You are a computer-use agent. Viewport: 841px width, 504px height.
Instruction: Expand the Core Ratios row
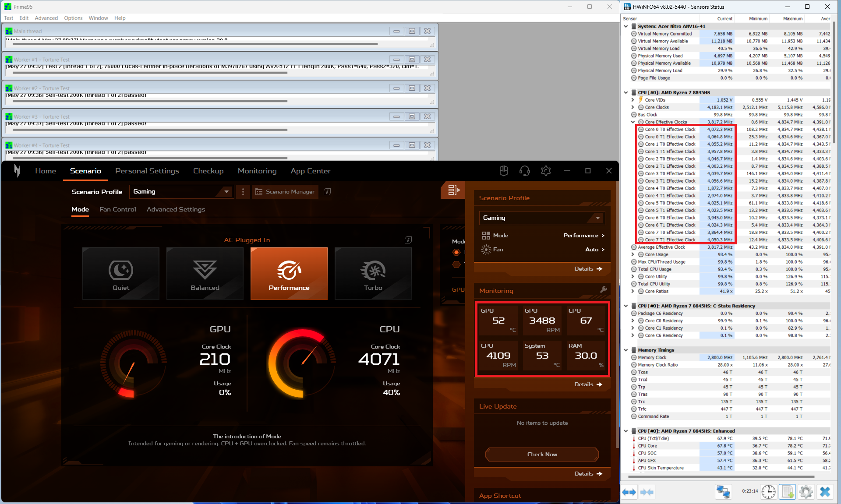pos(633,291)
